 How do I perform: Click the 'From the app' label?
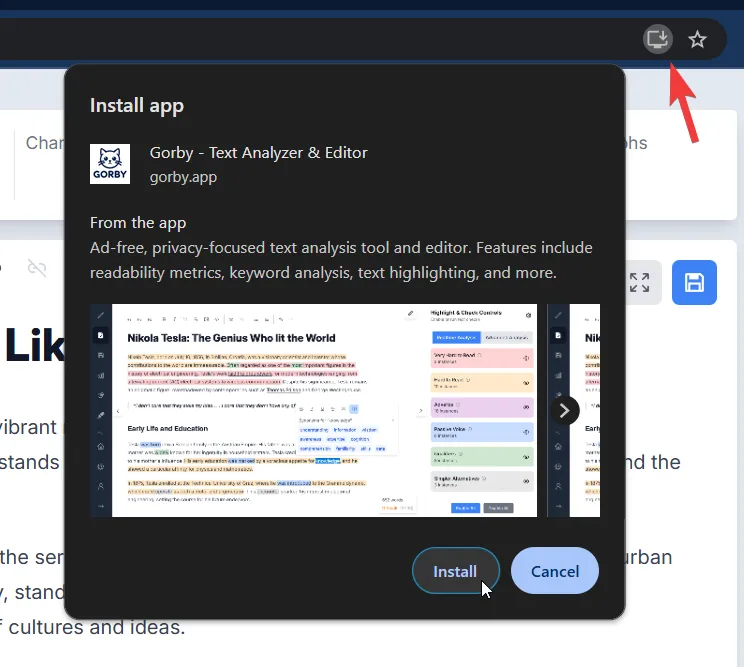(x=138, y=223)
